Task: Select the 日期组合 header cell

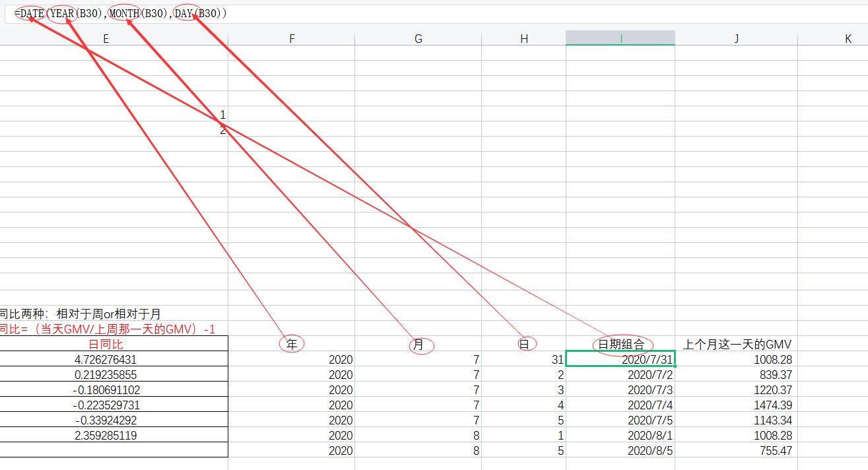Action: click(x=620, y=344)
